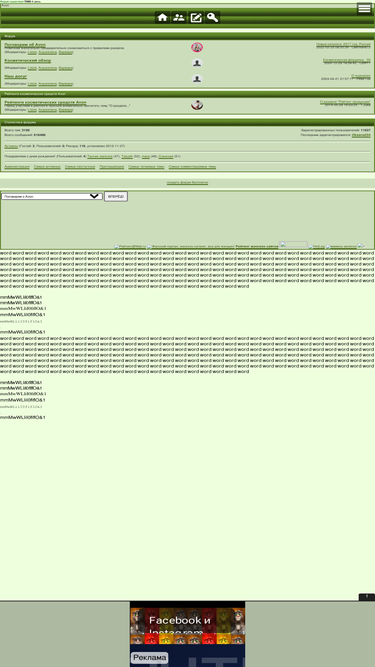Click the Наш досуг section icon
The height and width of the screenshot is (667, 375).
pos(197,79)
